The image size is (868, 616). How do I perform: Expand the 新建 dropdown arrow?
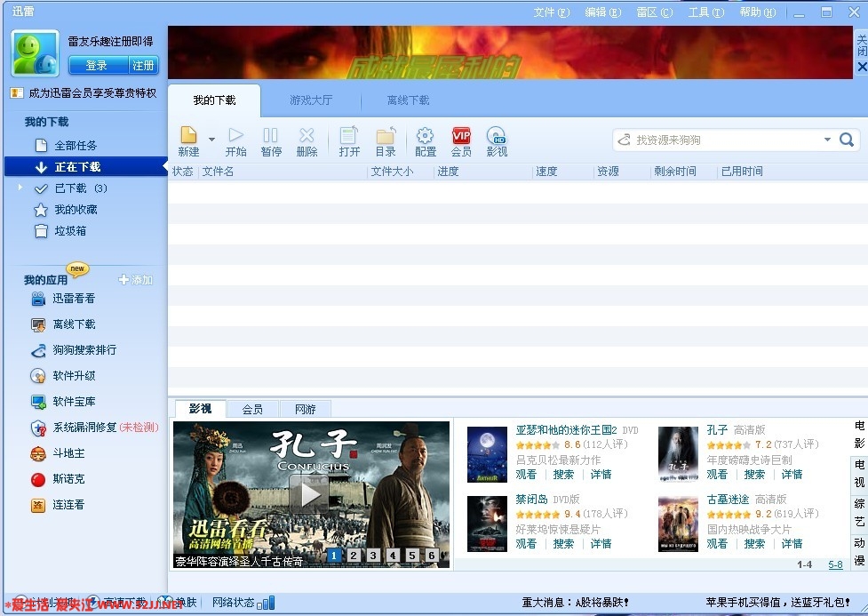(x=211, y=139)
